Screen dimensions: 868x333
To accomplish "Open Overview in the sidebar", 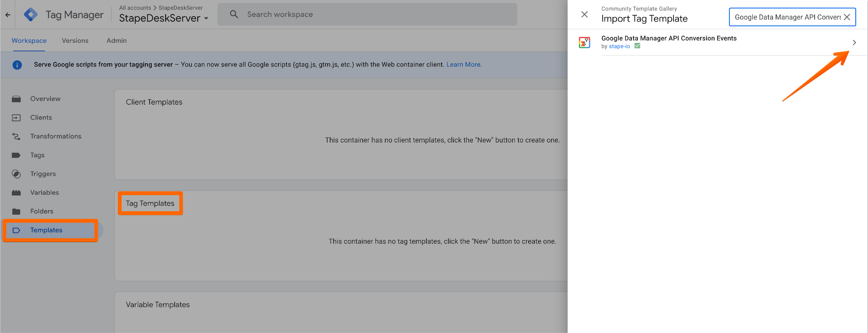I will tap(45, 99).
